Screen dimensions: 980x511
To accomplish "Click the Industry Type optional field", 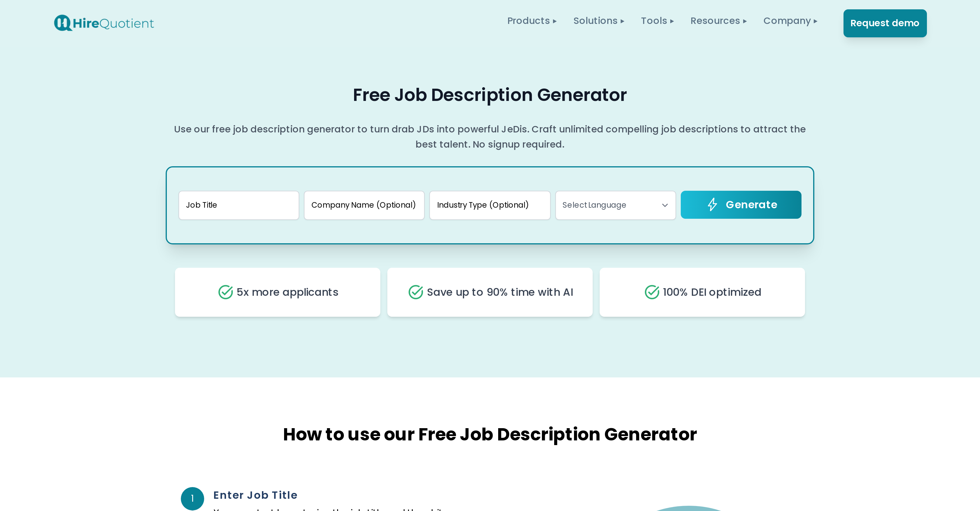I will tap(490, 205).
